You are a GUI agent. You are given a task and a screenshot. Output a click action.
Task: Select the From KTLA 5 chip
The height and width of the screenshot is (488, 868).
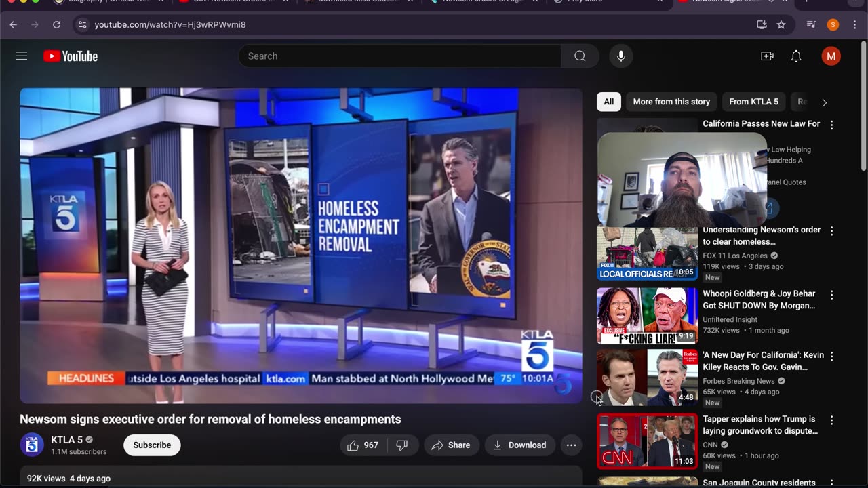coord(753,102)
